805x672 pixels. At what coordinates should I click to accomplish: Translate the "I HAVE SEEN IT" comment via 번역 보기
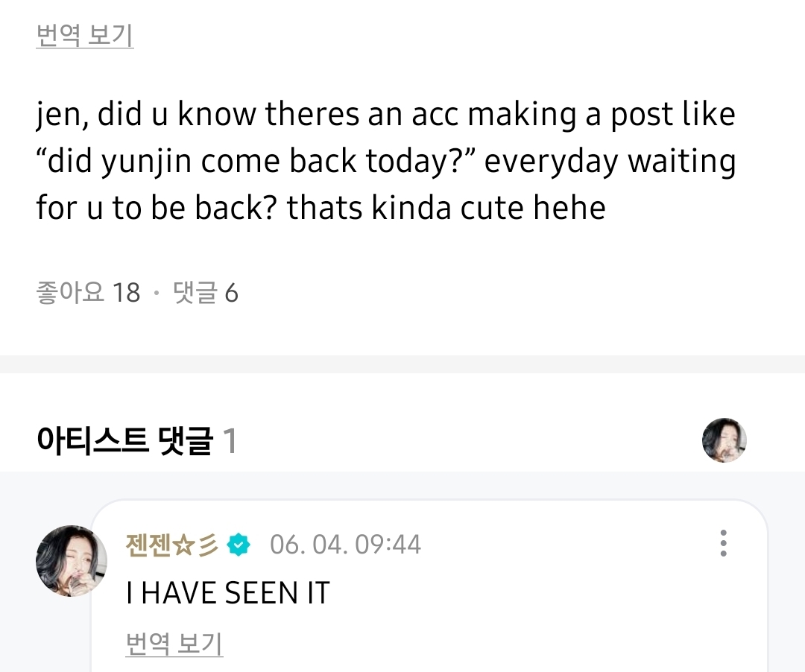click(174, 643)
